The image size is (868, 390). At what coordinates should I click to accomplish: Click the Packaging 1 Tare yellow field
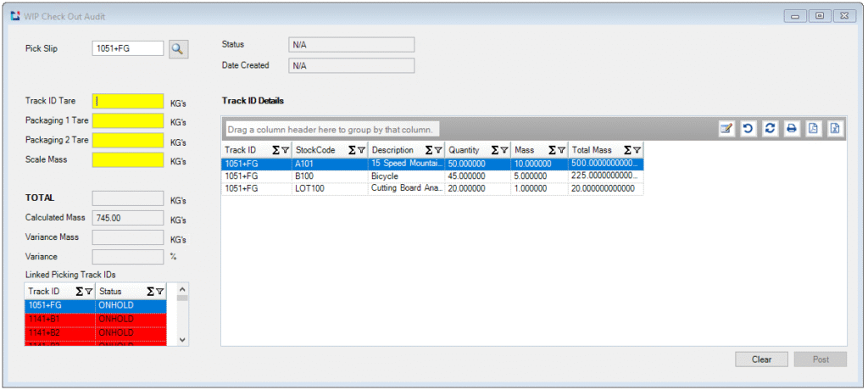[x=128, y=120]
